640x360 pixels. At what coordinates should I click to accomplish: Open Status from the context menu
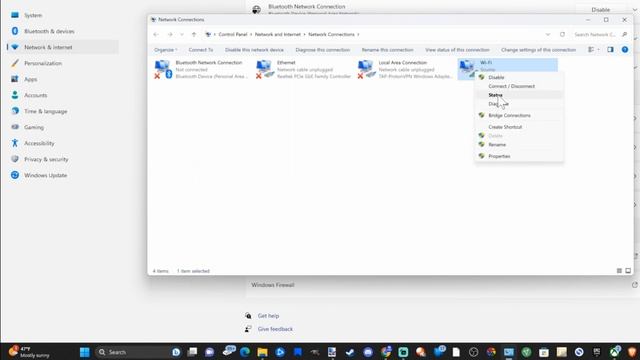pyautogui.click(x=519, y=95)
